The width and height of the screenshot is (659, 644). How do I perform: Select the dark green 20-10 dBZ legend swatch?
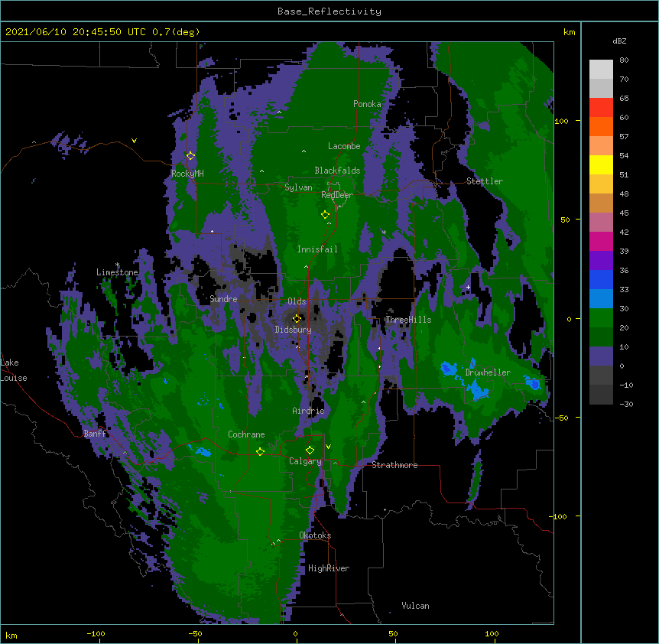(x=601, y=337)
